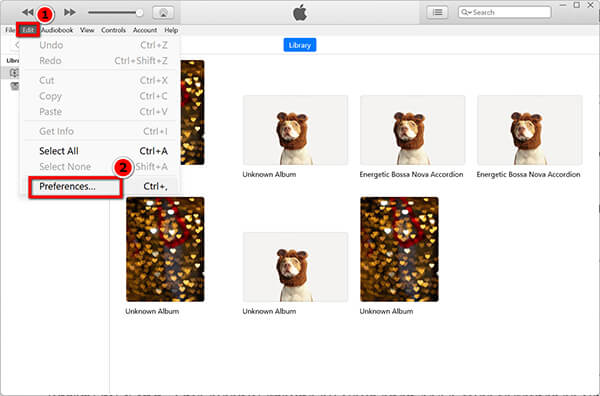Choose Get Info from the Edit menu

(100, 131)
